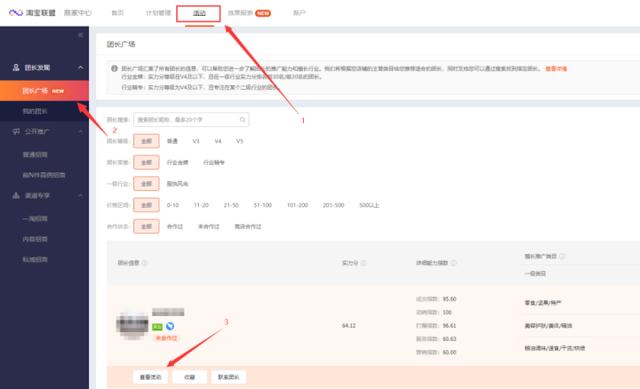Open the orange 查看详情 link in notice
Viewport: 640px width, 389px height.
556,69
